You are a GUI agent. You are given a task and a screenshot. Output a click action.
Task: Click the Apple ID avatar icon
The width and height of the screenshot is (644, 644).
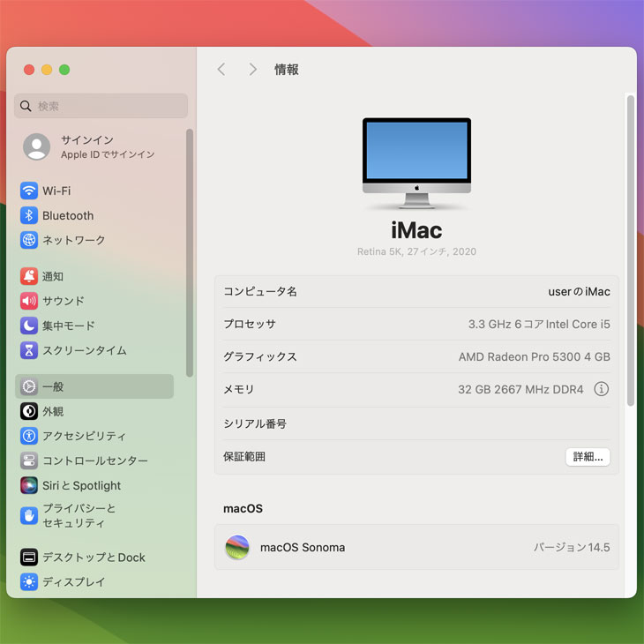pyautogui.click(x=36, y=146)
